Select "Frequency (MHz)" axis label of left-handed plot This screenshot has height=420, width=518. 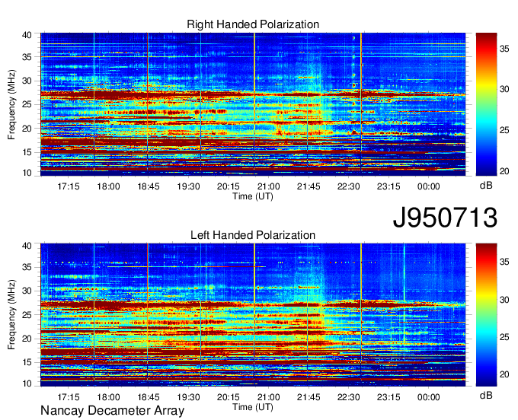(11, 315)
